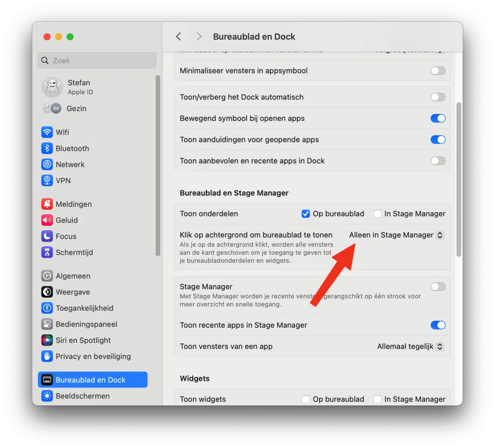Click the sidebar scrollbar
The image size is (495, 448).
coord(158,166)
